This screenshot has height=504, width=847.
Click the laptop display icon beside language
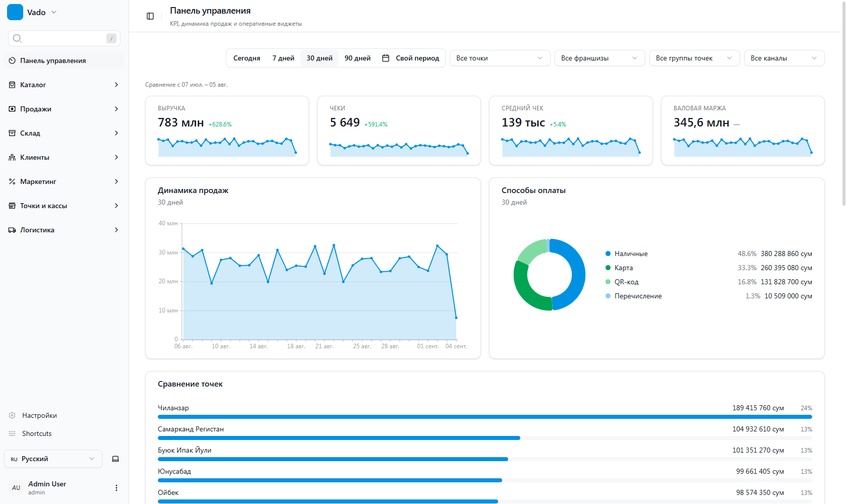(x=115, y=459)
